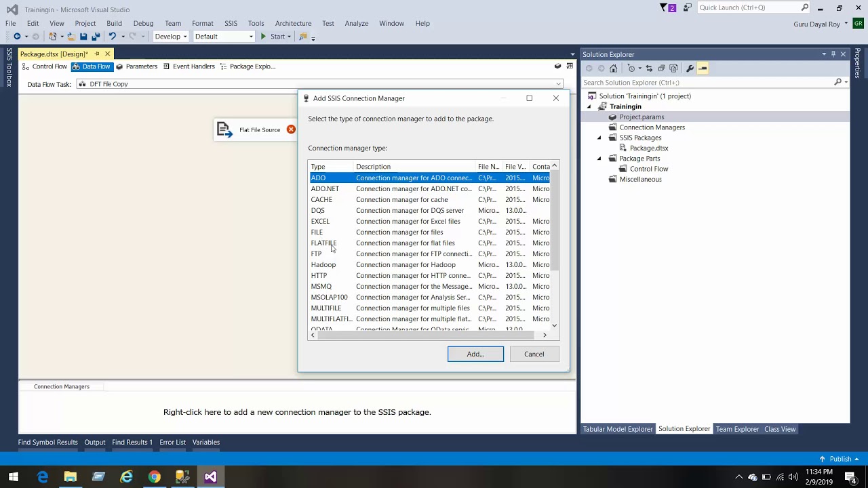
Task: Open the collapsed Properties side tab
Action: (x=857, y=63)
